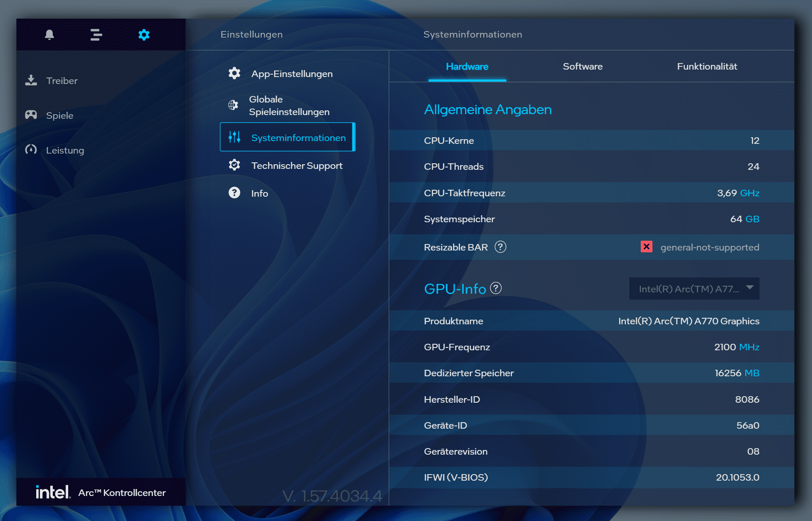Open Globale Spieleinstellungen page
Screen dimensions: 812x521
[289, 105]
